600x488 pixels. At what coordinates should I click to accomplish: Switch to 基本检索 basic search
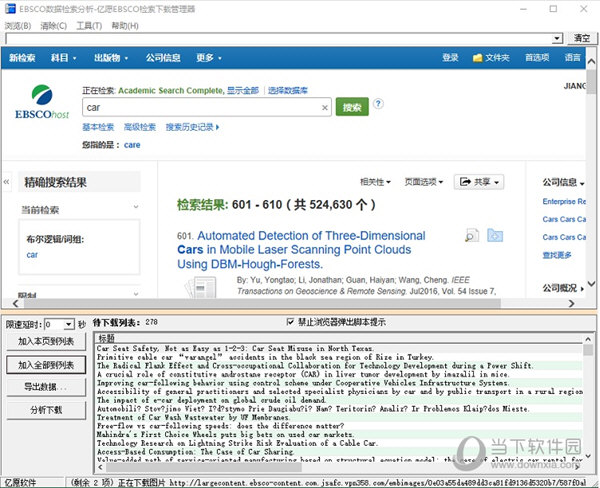click(98, 127)
